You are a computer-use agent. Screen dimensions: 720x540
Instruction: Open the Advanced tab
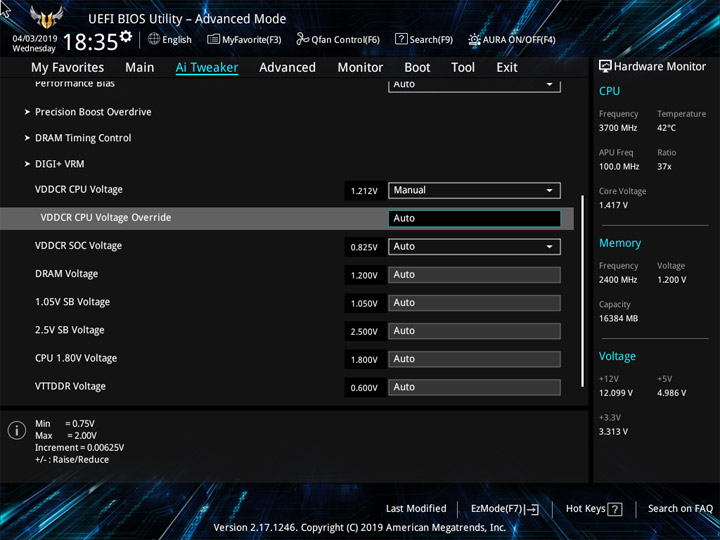[287, 68]
